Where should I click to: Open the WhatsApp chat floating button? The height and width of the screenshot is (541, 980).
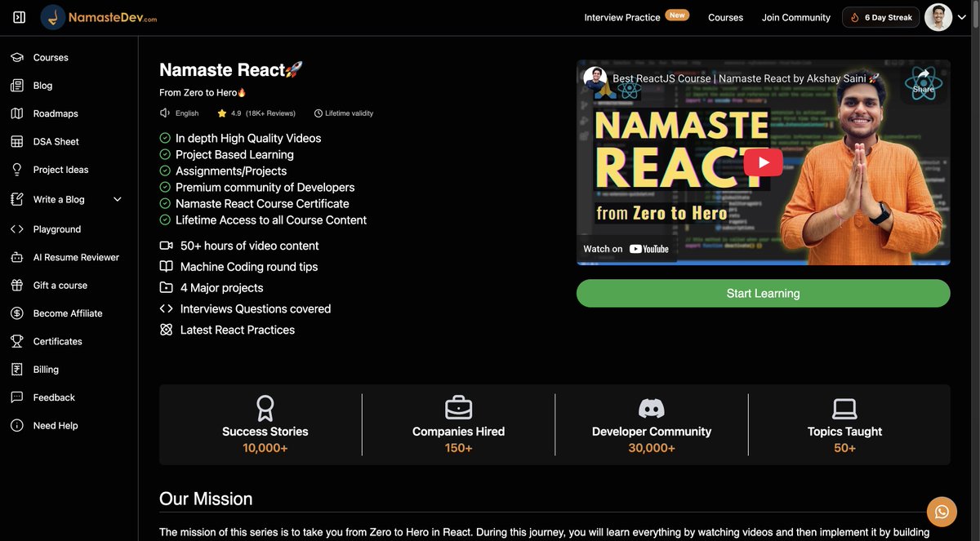point(942,512)
